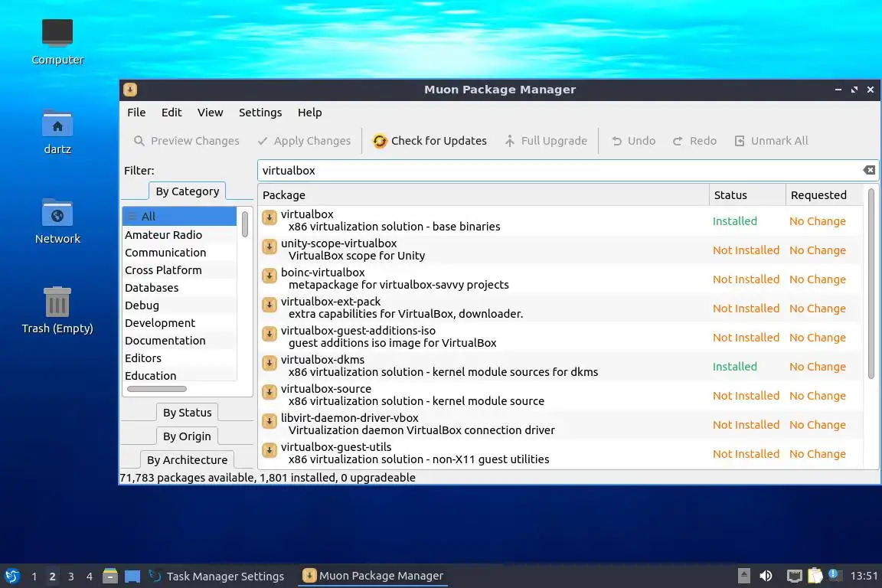Click the Redo toolbar button
The height and width of the screenshot is (588, 882).
tap(694, 141)
